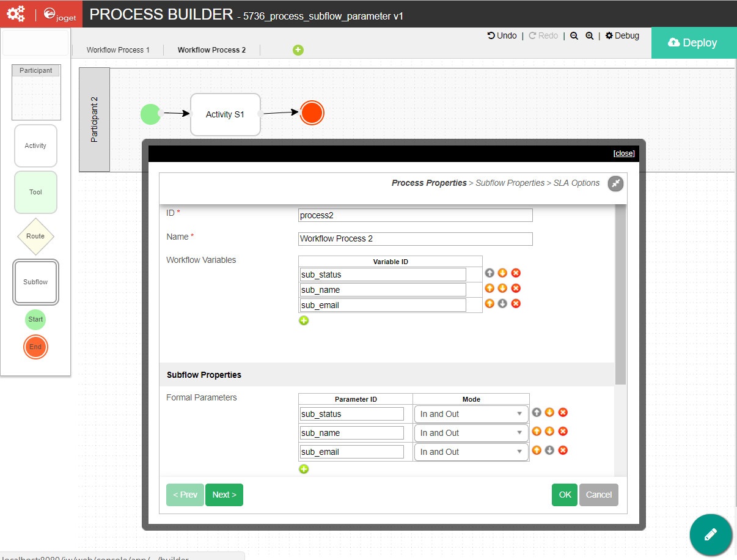Delete the sub_email formal parameter row

(563, 451)
